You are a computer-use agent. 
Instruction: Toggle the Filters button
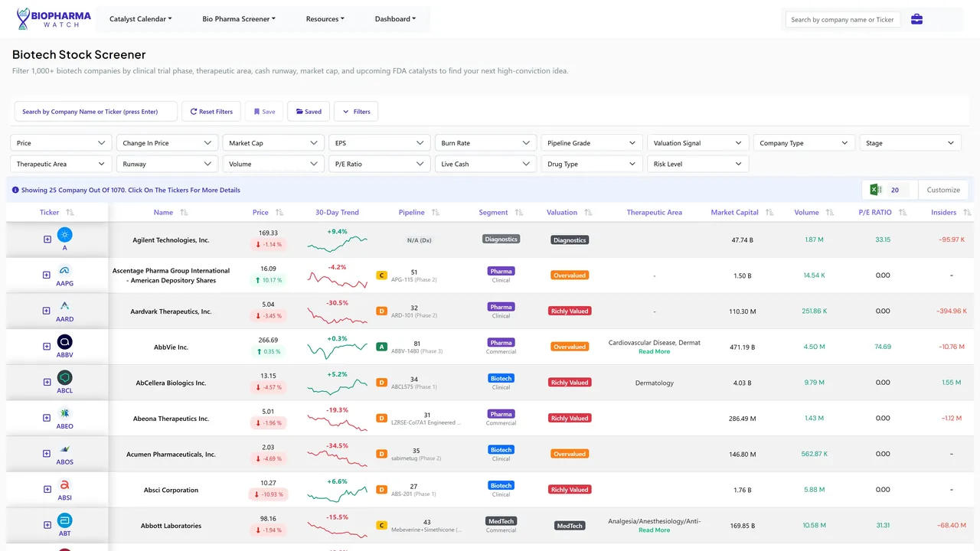click(356, 112)
